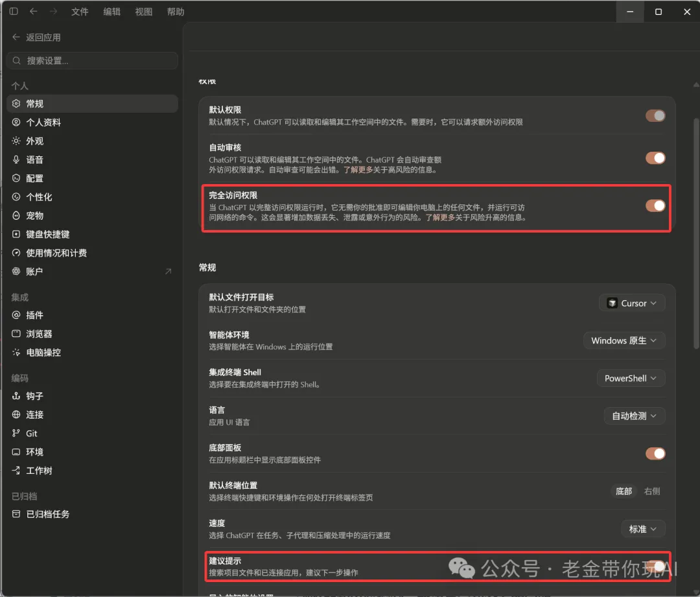This screenshot has height=597, width=700.
Task: Open the 语音 settings page
Action: click(x=93, y=159)
